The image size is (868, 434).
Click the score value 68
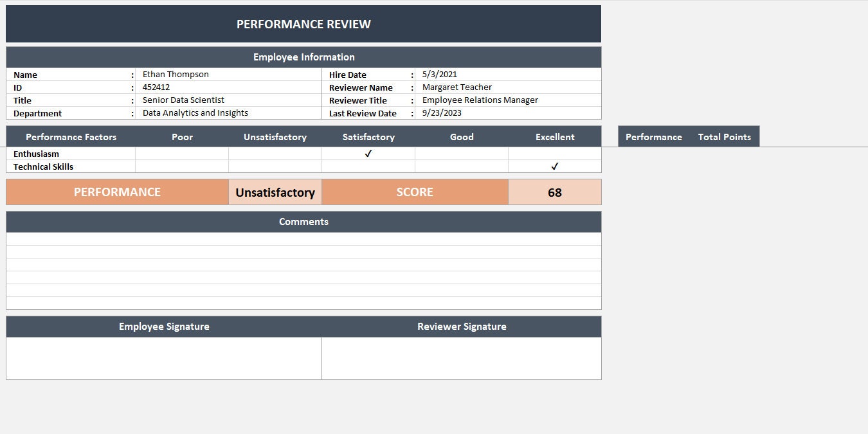[x=554, y=192]
